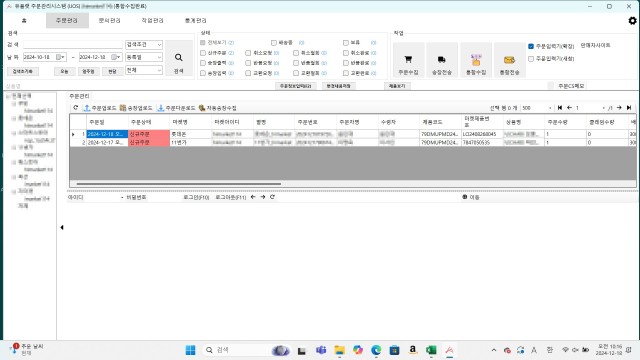Viewport: 640px width, 360px height.
Task: Click the 로그아웃(F11) button
Action: point(231,197)
